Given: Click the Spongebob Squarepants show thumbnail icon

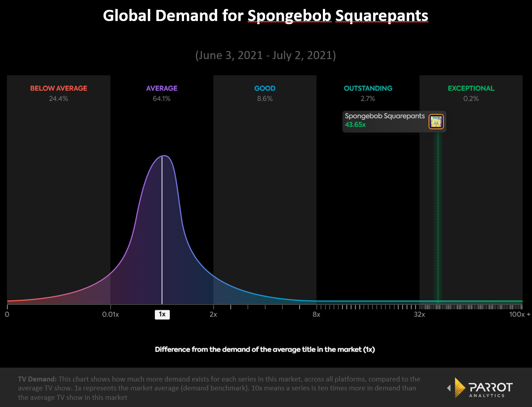Looking at the screenshot, I should click(436, 121).
